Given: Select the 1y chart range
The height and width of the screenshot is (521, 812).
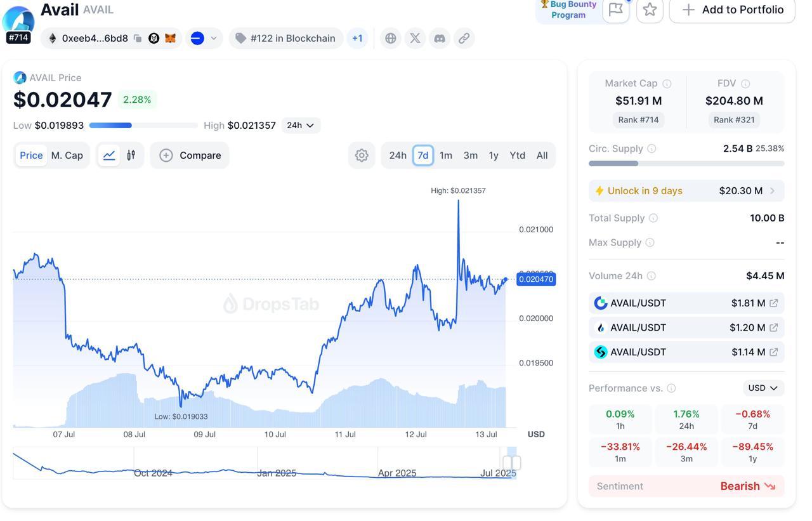Looking at the screenshot, I should click(x=494, y=155).
